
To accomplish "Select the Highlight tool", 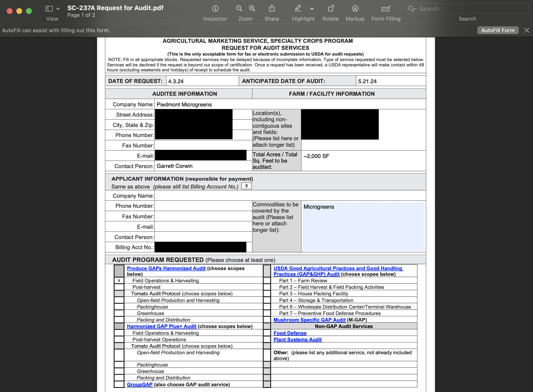I will (x=298, y=8).
